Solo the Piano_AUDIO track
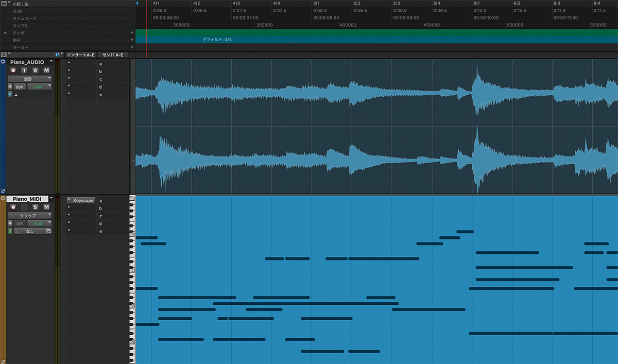Viewport: 618px width, 364px height. 36,70
